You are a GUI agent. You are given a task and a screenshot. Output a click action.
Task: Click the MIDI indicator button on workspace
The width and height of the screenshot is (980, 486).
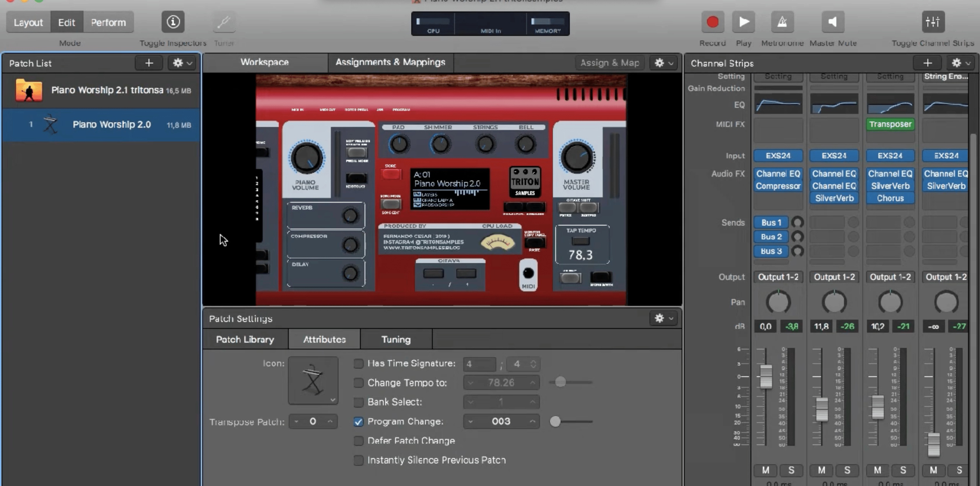pyautogui.click(x=528, y=275)
